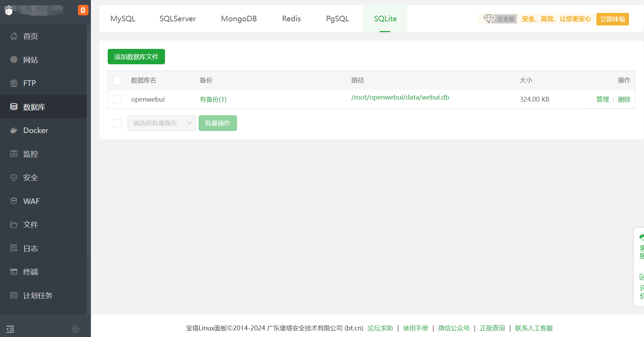
Task: Open the Docker whale icon
Action: [x=14, y=130]
